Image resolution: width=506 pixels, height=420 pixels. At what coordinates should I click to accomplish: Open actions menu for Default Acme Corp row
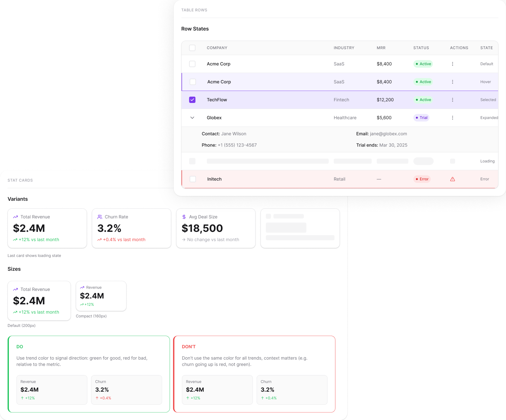coord(453,64)
